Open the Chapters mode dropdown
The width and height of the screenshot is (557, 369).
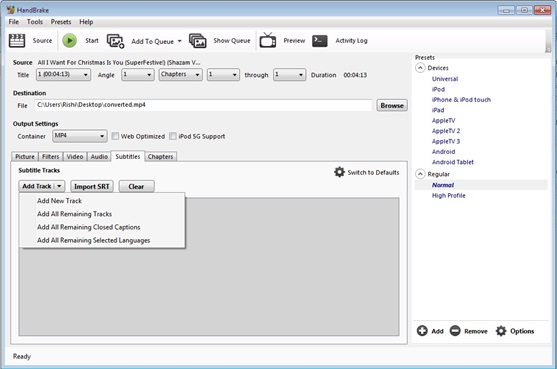pyautogui.click(x=180, y=75)
